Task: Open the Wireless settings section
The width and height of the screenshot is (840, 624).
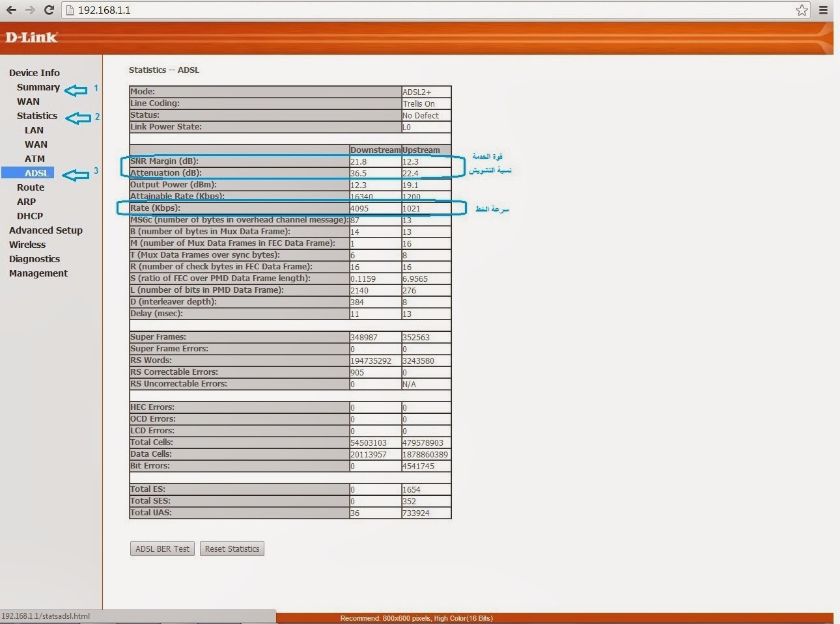Action: point(27,245)
